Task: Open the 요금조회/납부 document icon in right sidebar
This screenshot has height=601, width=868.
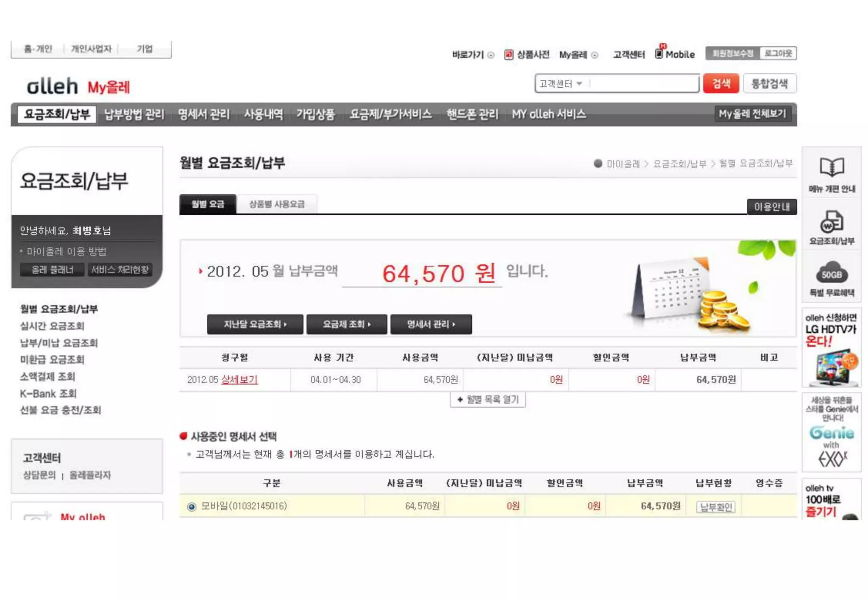Action: (x=831, y=222)
